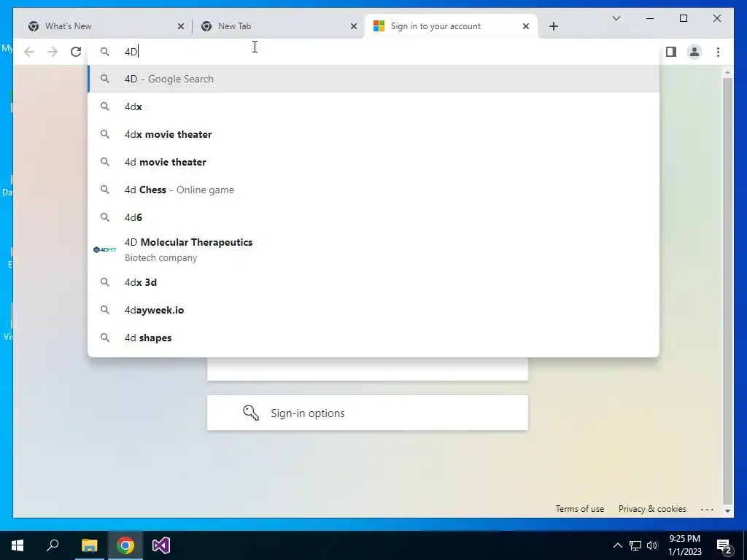
Task: Open Chrome three-dot menu
Action: [718, 52]
